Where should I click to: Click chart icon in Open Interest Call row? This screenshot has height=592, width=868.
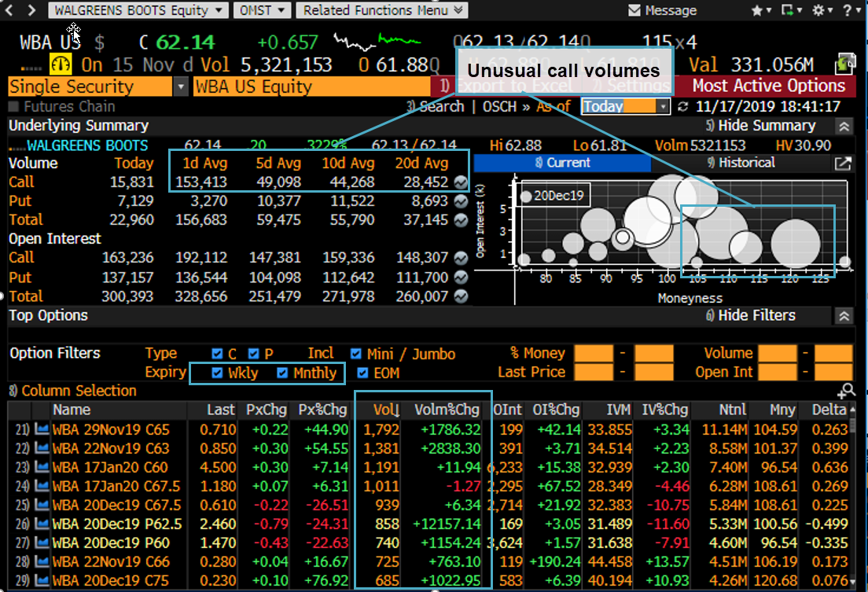point(461,258)
